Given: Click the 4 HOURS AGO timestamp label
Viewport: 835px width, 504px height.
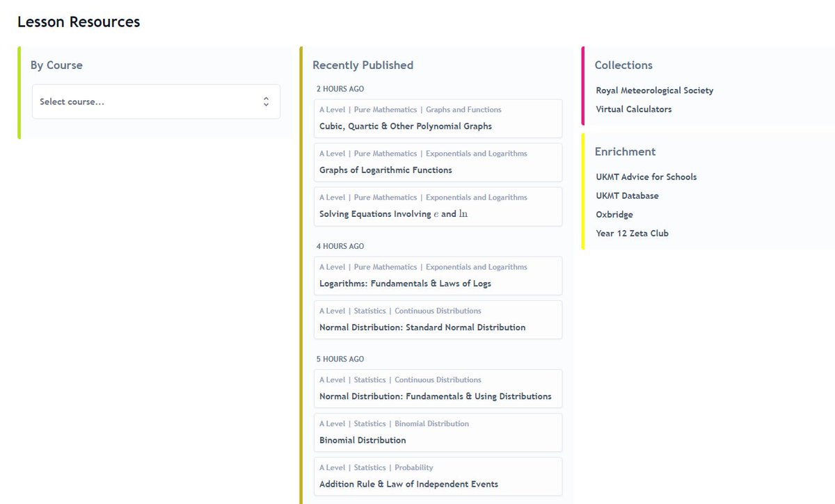Looking at the screenshot, I should coord(340,246).
